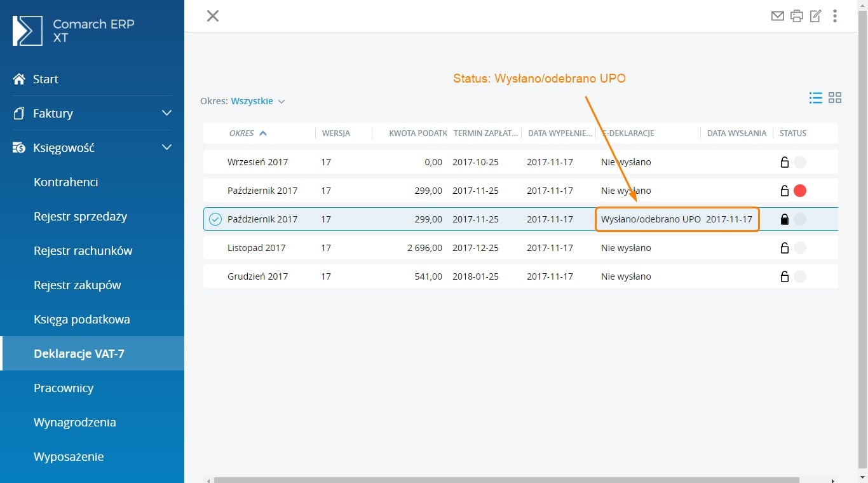
Task: Open the Okres Wszystkie filter dropdown
Action: coord(257,101)
